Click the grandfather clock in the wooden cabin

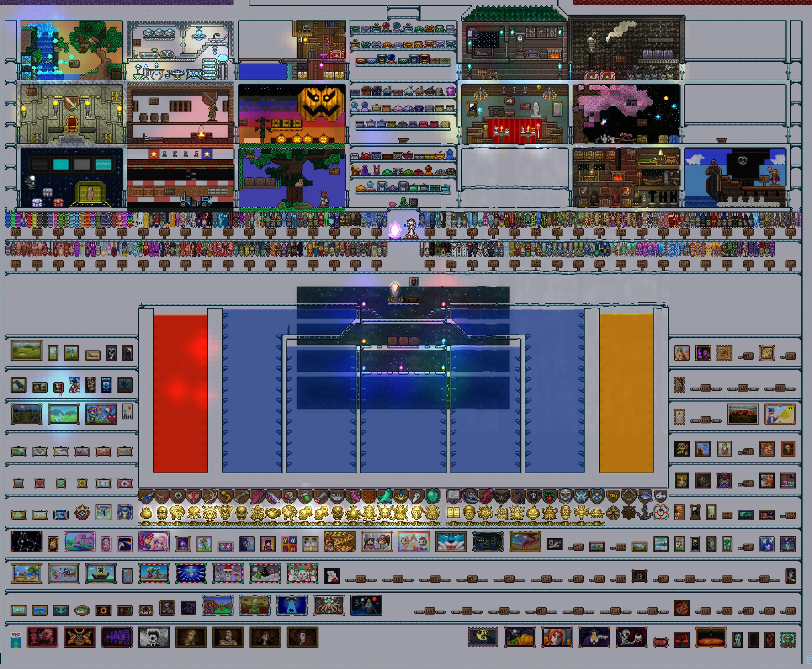[520, 44]
